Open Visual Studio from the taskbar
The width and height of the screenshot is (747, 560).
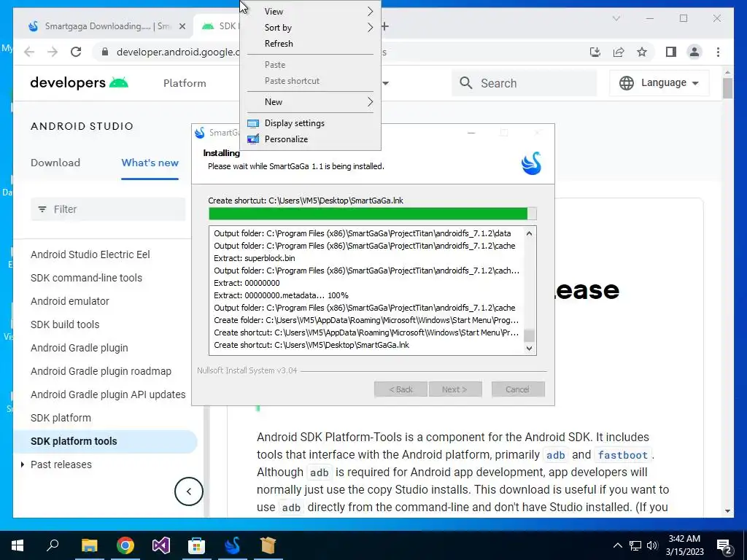(161, 545)
